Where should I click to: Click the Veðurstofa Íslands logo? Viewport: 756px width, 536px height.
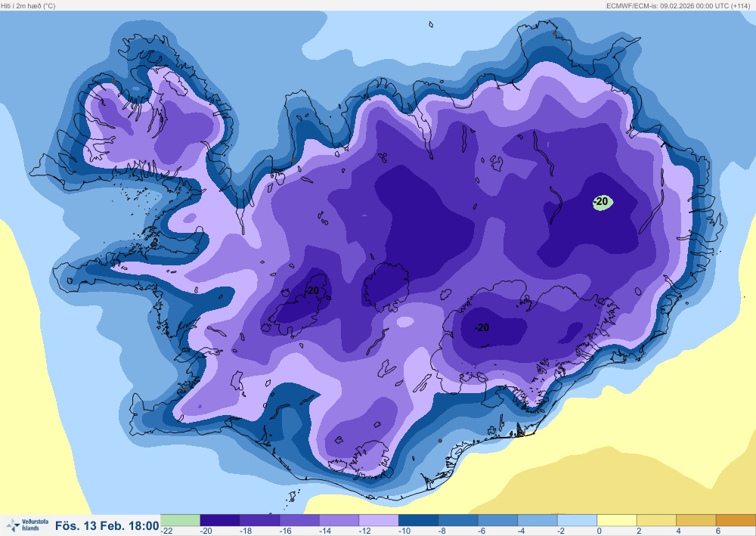(27, 525)
